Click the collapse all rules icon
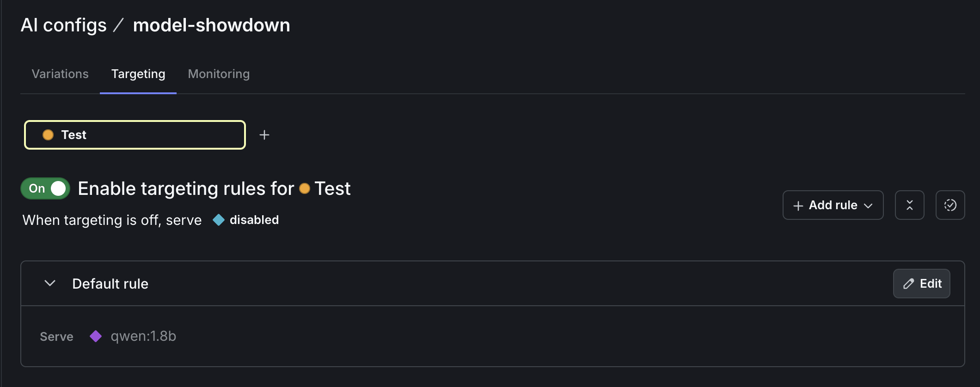The width and height of the screenshot is (980, 387). pyautogui.click(x=909, y=205)
